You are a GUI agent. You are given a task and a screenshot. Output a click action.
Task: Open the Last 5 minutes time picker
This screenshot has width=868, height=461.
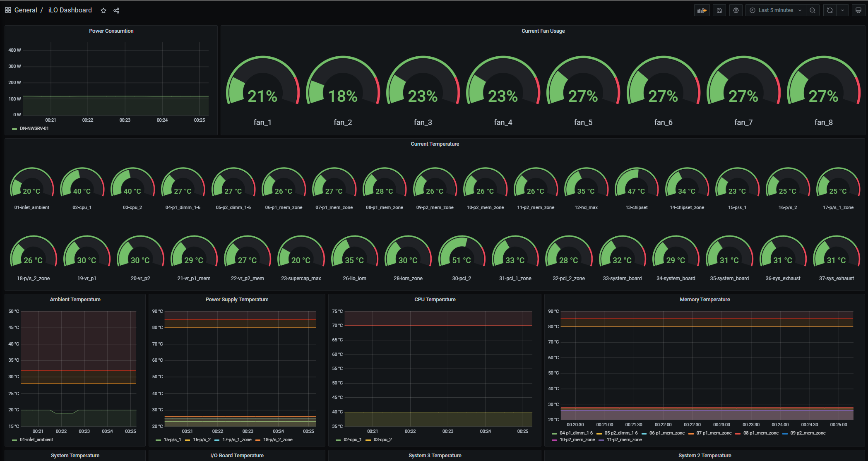tap(775, 10)
